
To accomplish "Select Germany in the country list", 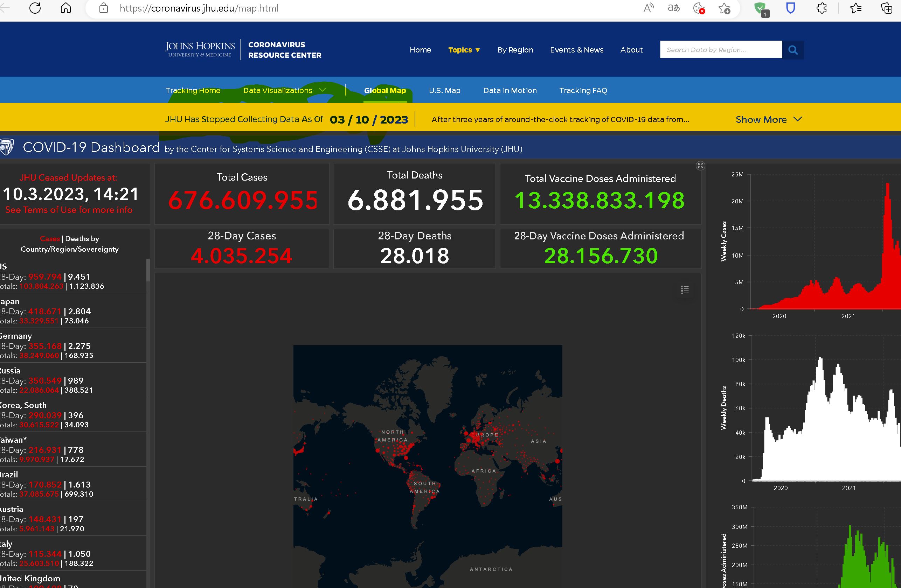I will (73, 345).
